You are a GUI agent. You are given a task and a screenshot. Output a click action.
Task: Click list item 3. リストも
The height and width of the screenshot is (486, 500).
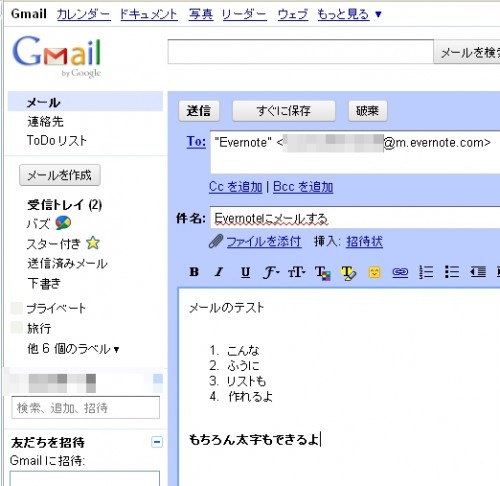coord(238,381)
